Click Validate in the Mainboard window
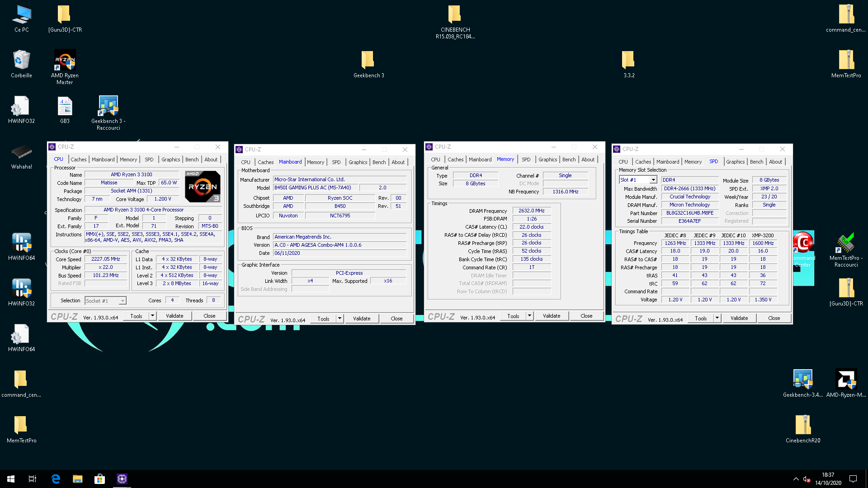Image resolution: width=868 pixels, height=488 pixels. [362, 319]
